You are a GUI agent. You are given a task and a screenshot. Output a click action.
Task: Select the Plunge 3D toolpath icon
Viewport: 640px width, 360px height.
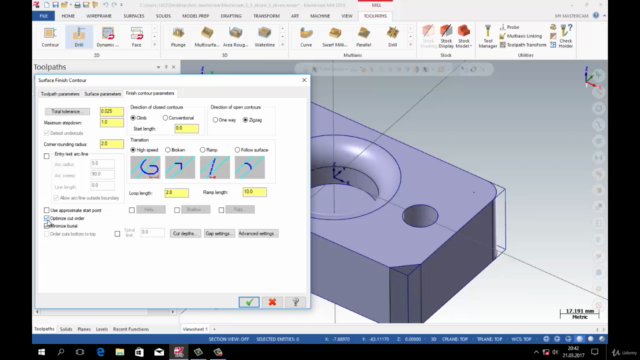(x=178, y=37)
